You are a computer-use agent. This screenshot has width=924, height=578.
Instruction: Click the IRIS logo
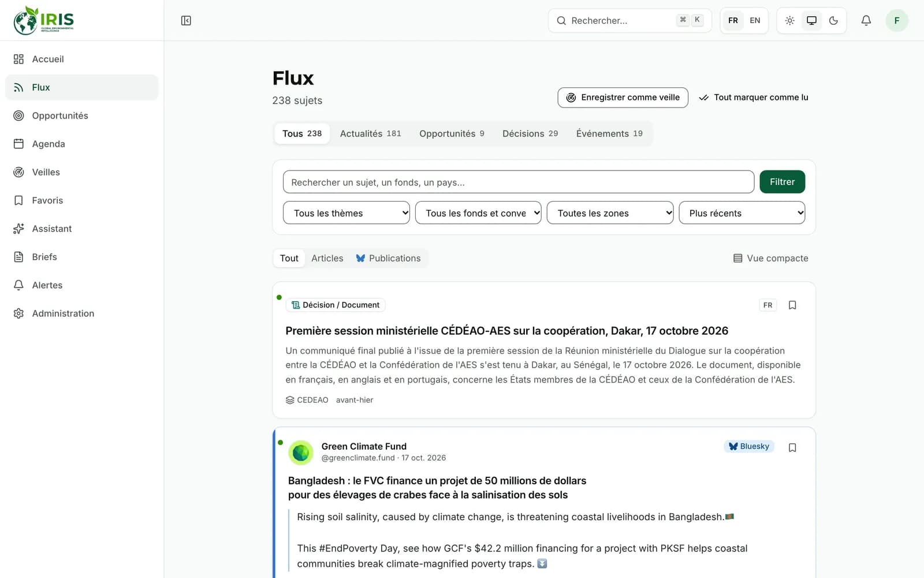pos(44,20)
